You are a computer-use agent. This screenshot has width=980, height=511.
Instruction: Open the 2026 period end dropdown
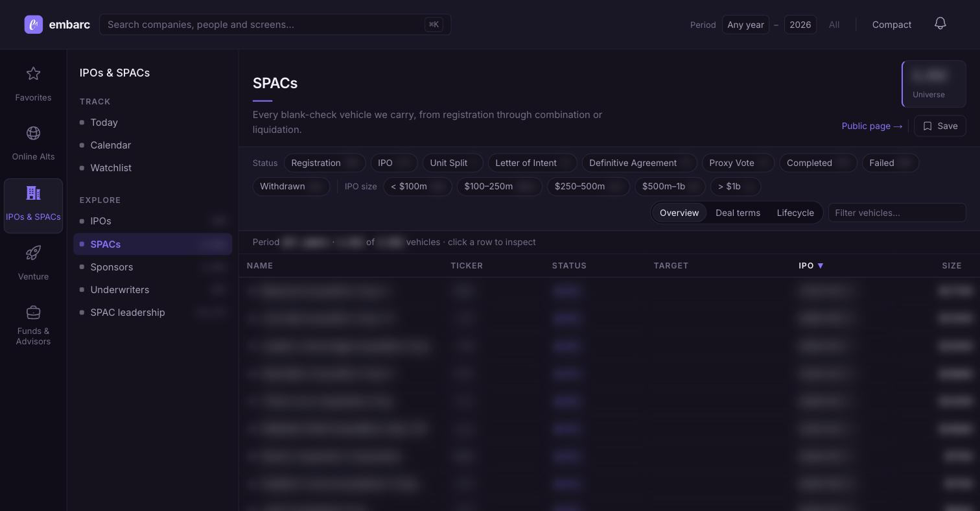tap(800, 25)
